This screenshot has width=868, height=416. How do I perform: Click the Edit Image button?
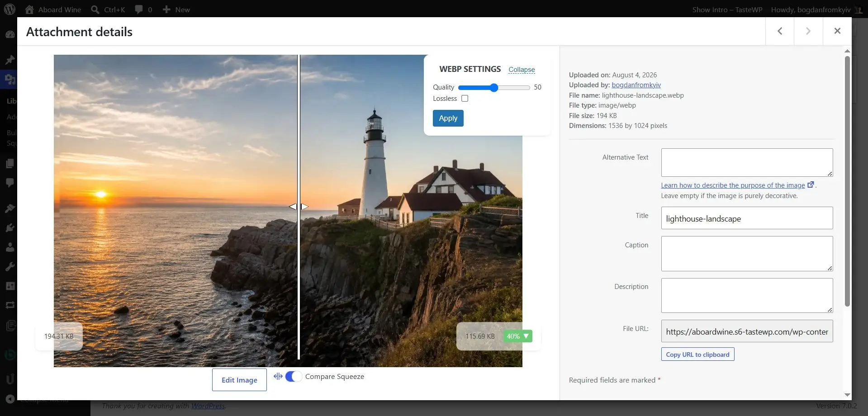click(239, 380)
